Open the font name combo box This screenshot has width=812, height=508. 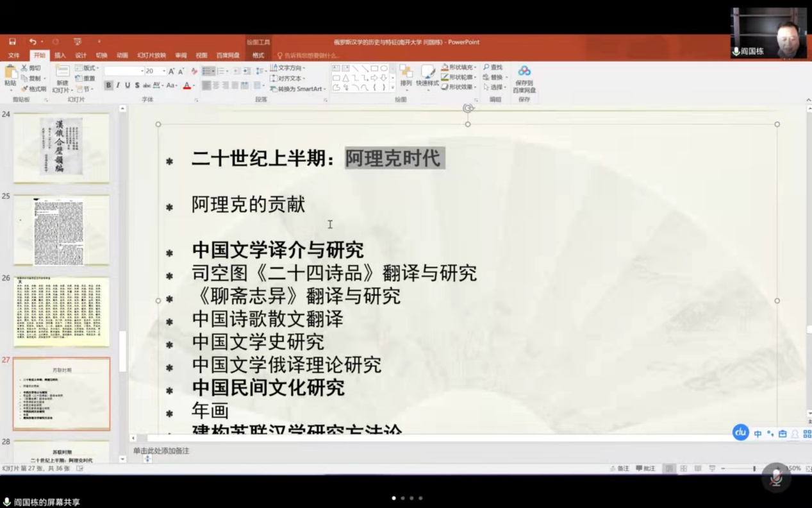point(124,71)
